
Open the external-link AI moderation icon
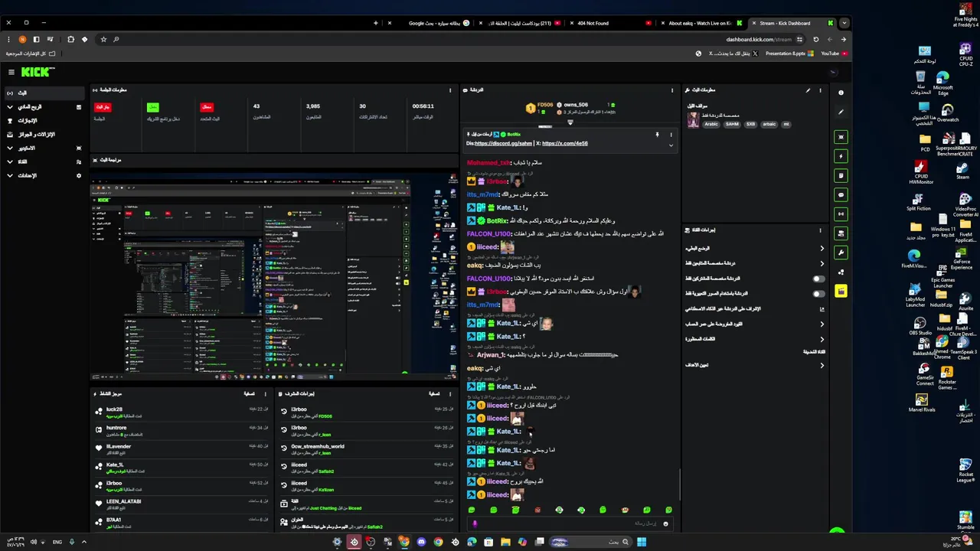pos(822,309)
